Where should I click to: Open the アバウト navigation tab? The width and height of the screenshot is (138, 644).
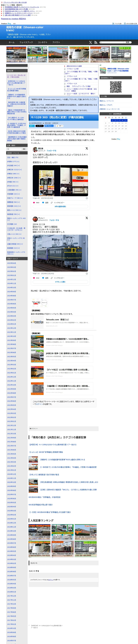click(x=56, y=43)
